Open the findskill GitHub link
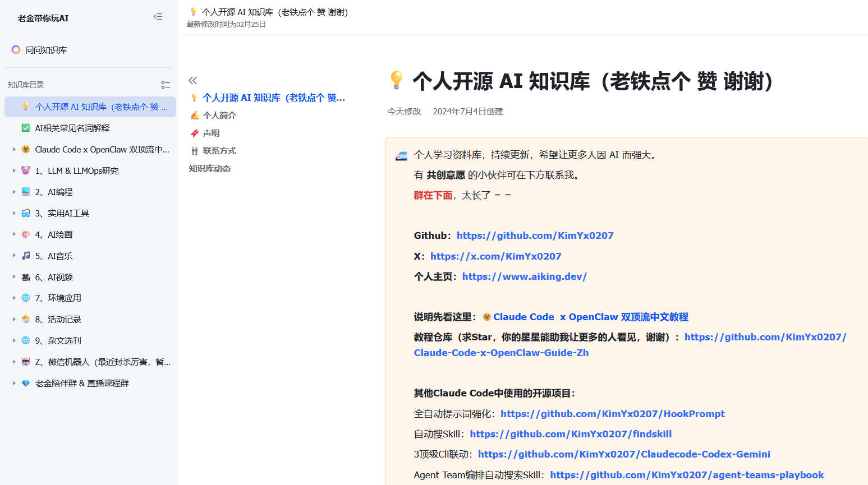Image resolution: width=868 pixels, height=485 pixels. point(571,434)
